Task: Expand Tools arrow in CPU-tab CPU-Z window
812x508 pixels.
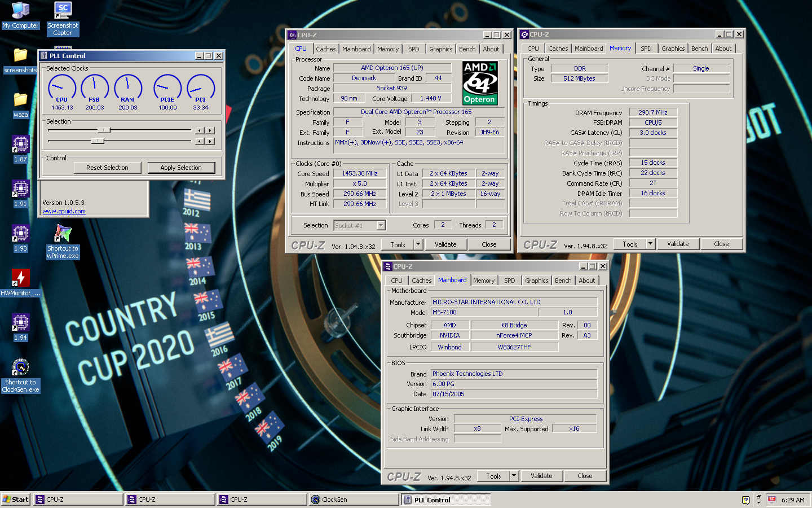Action: pyautogui.click(x=418, y=244)
